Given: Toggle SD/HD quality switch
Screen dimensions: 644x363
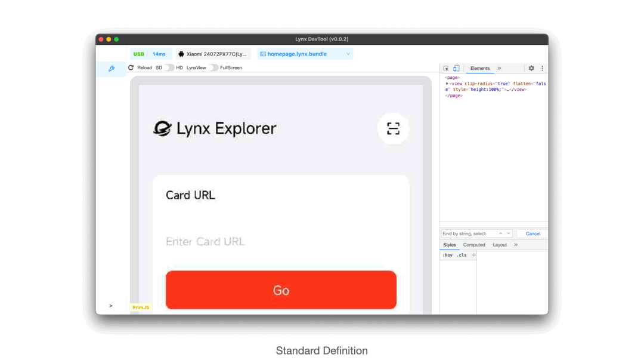Looking at the screenshot, I should click(x=169, y=68).
